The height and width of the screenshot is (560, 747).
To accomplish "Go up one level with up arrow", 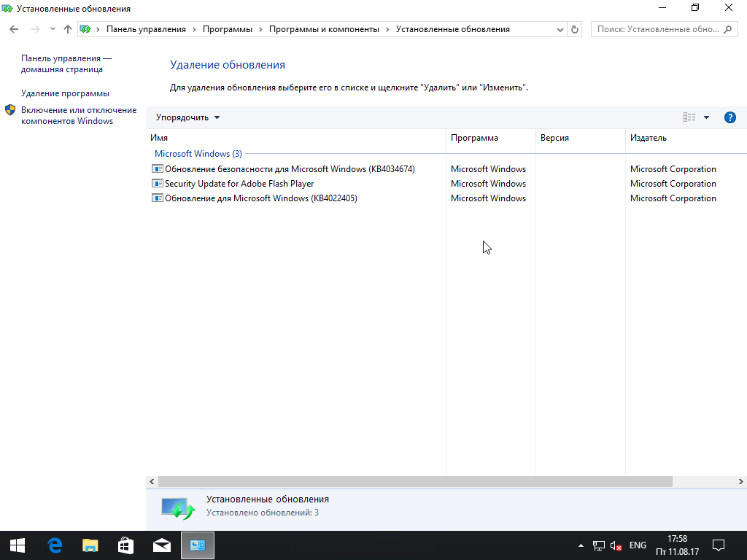I will pos(68,29).
